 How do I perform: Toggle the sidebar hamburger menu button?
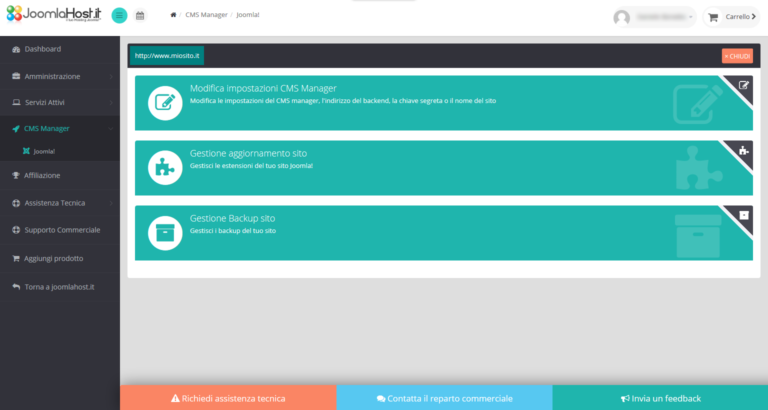119,16
